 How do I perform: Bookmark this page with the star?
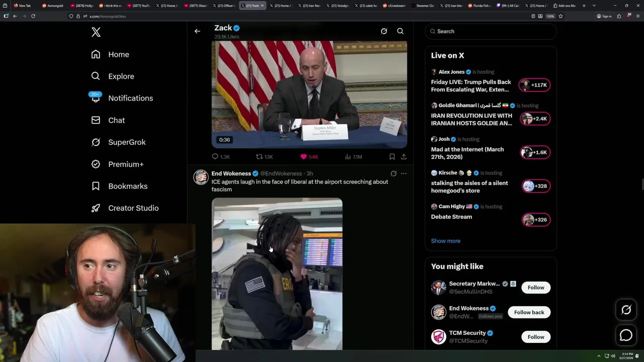pyautogui.click(x=560, y=16)
